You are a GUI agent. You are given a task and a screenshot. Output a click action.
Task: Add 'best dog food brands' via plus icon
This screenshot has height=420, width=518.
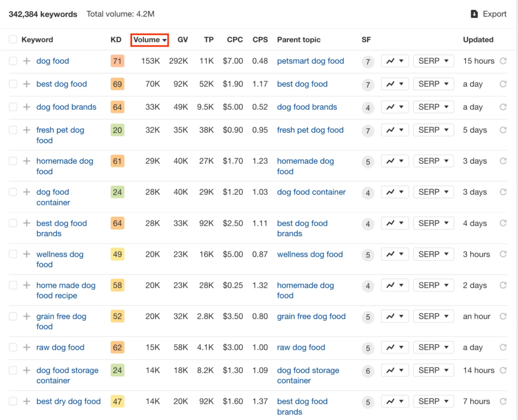pyautogui.click(x=27, y=223)
